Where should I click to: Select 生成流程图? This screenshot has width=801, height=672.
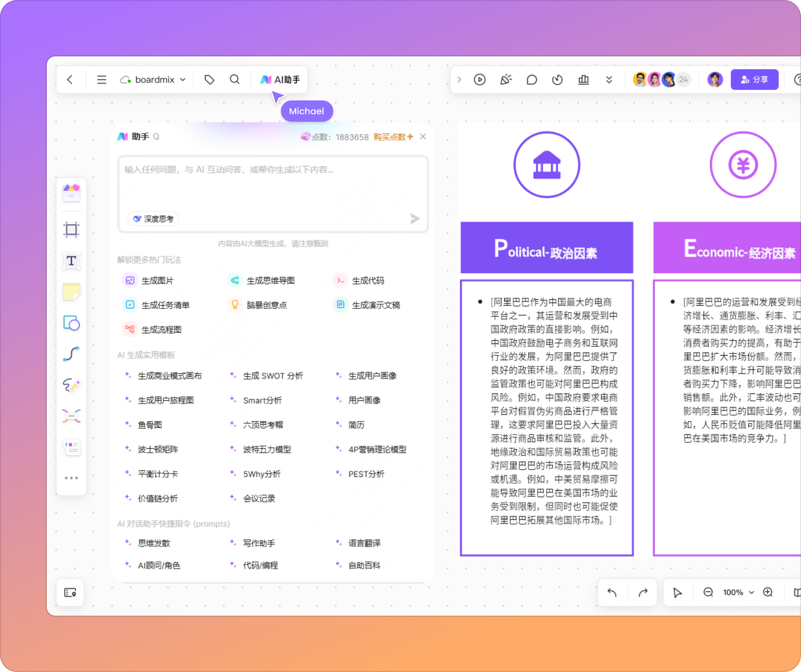(x=153, y=330)
